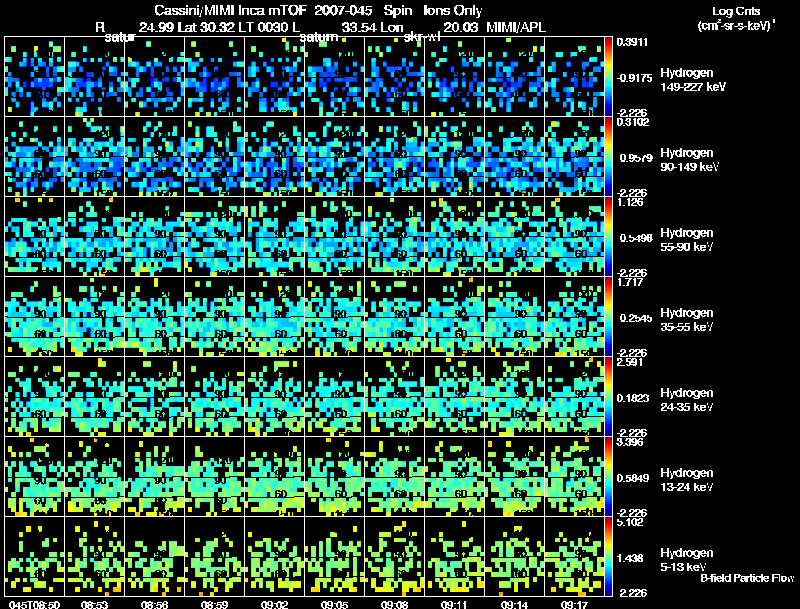800x609 pixels.
Task: Click the 2007-045 date in title
Action: coord(343,11)
